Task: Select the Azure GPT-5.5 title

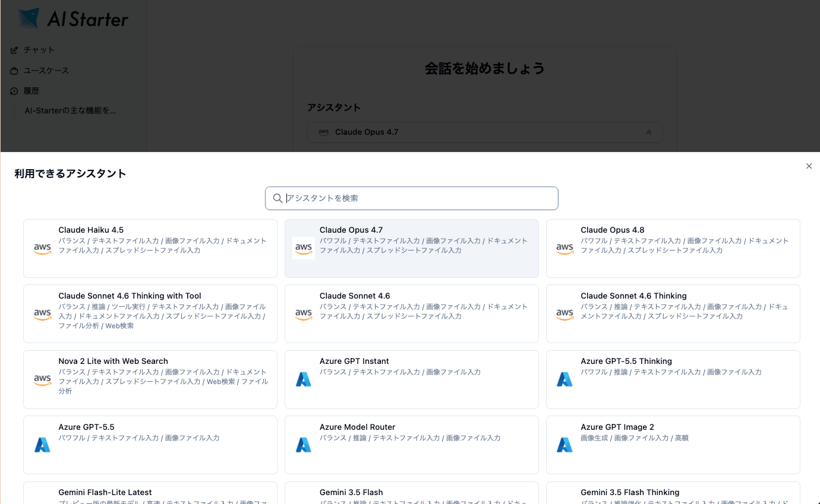Action: [86, 427]
